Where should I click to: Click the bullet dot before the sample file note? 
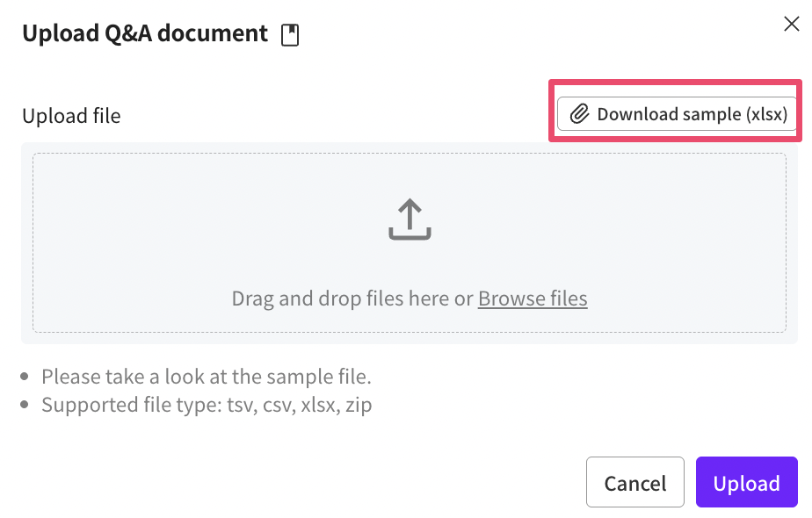(x=27, y=378)
